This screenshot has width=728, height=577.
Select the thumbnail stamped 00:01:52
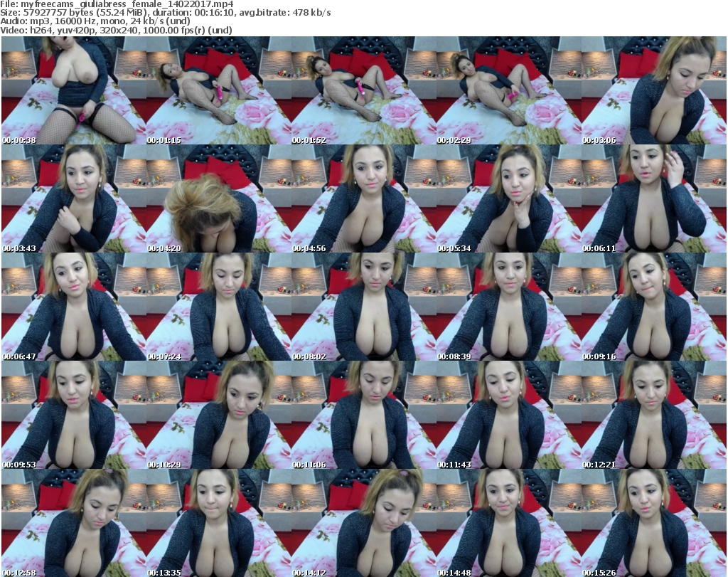coord(363,90)
